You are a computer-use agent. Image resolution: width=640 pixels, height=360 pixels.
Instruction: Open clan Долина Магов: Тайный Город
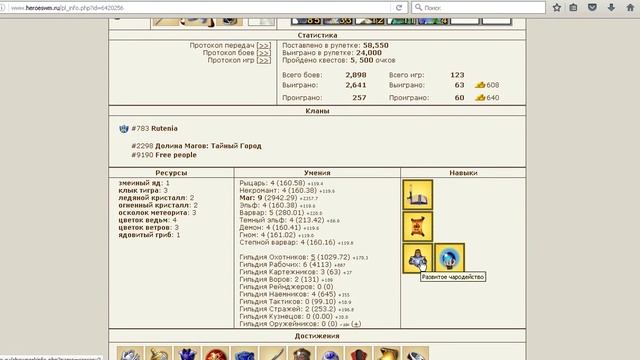208,146
